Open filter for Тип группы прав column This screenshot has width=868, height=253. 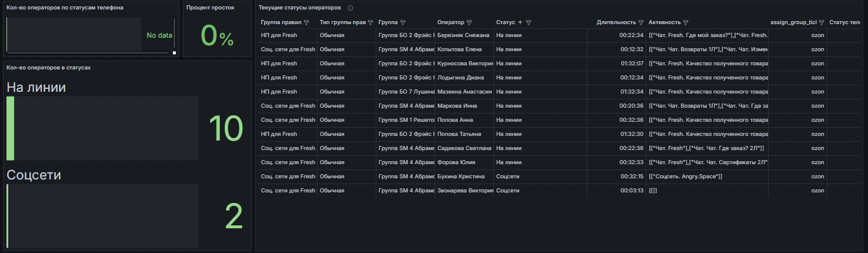point(371,23)
